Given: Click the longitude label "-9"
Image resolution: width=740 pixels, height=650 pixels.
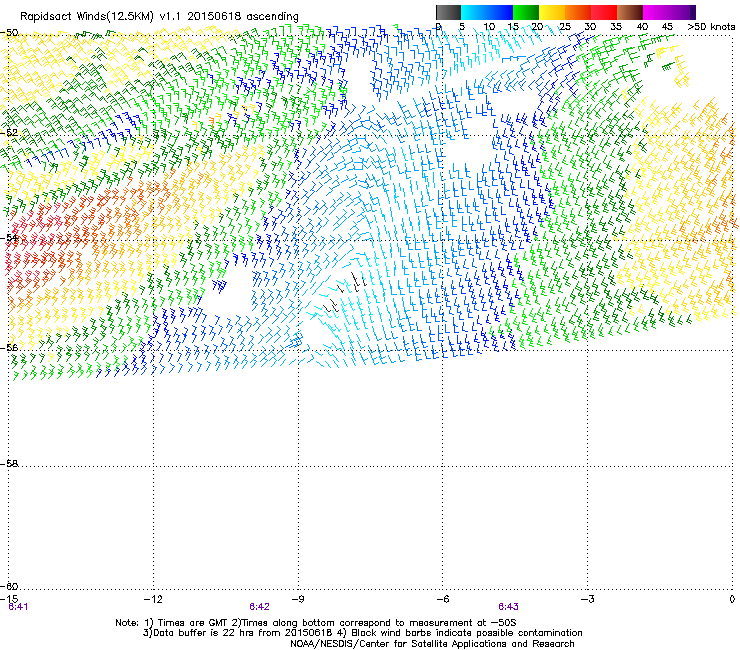Looking at the screenshot, I should pyautogui.click(x=298, y=599).
